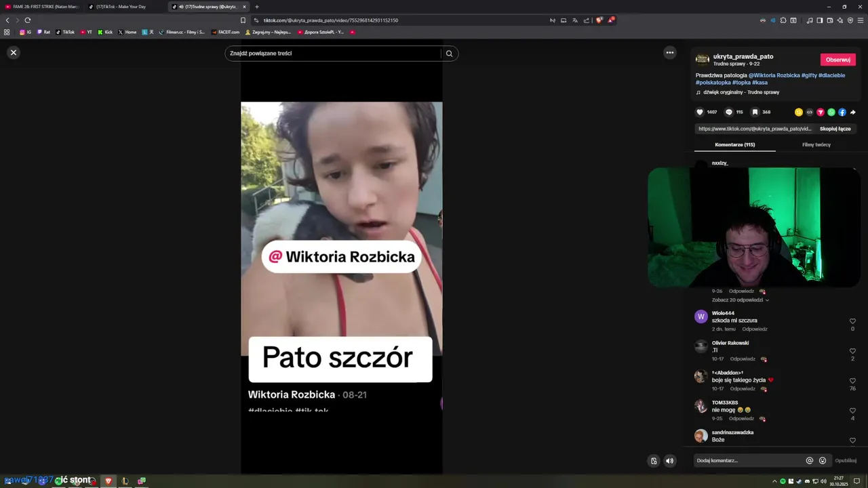
Task: Share via Facebook icon
Action: coord(842,113)
